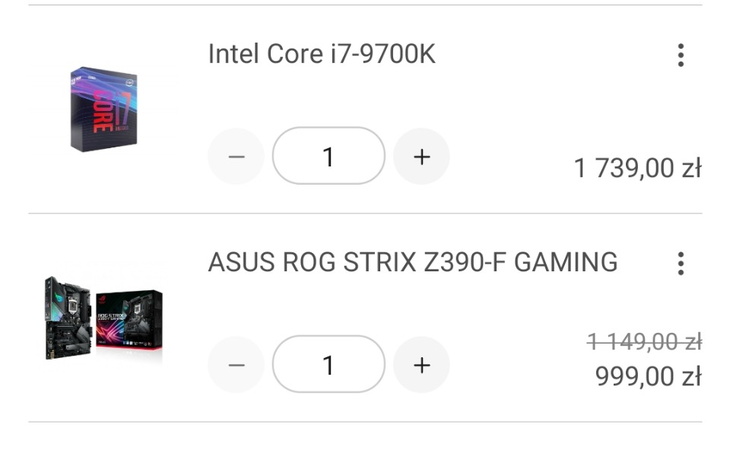The width and height of the screenshot is (730, 456).
Task: Click the ASUS motherboard photo in thumbnail
Action: (68, 318)
